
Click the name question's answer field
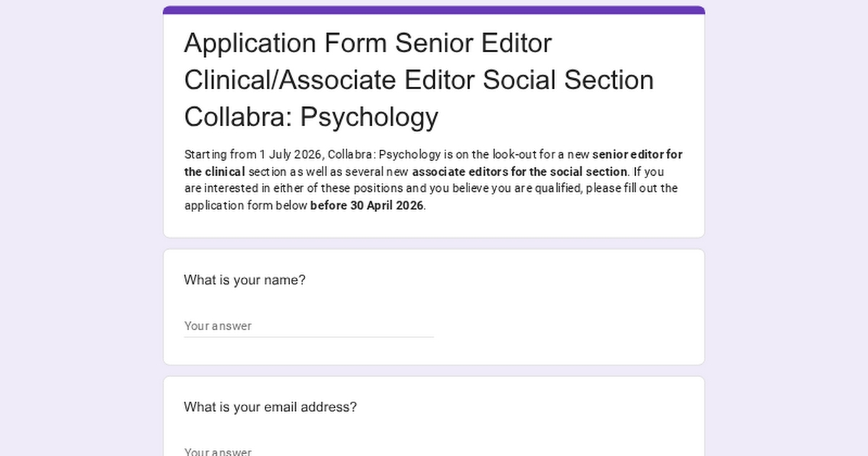(x=308, y=326)
